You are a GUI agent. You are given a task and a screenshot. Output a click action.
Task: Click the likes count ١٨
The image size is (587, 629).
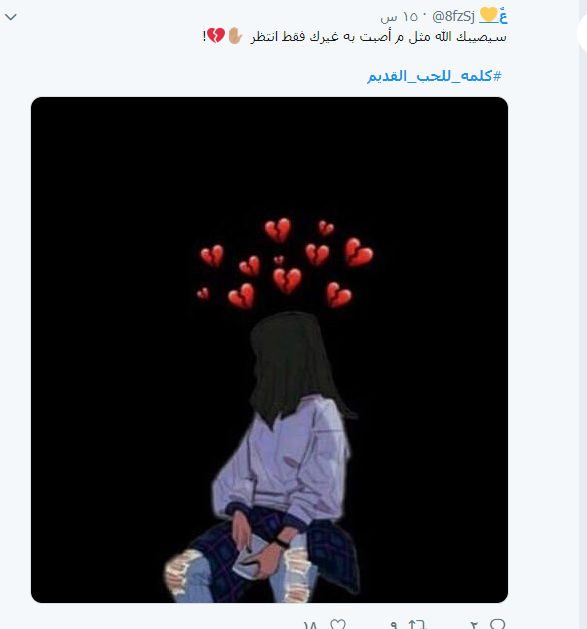311,625
